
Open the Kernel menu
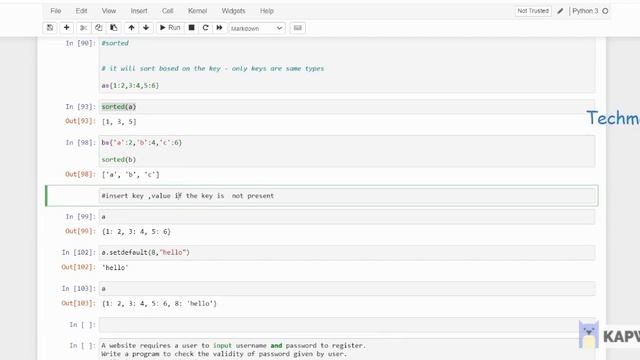coord(197,11)
